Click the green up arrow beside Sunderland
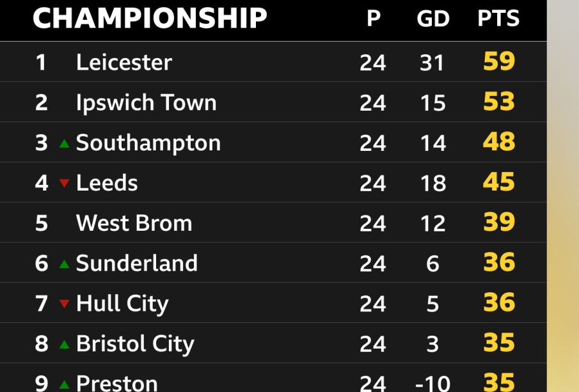This screenshot has width=579, height=392. tap(64, 263)
